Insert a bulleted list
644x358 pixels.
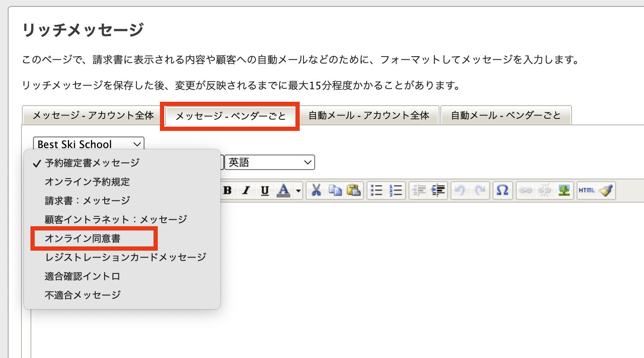pos(376,190)
